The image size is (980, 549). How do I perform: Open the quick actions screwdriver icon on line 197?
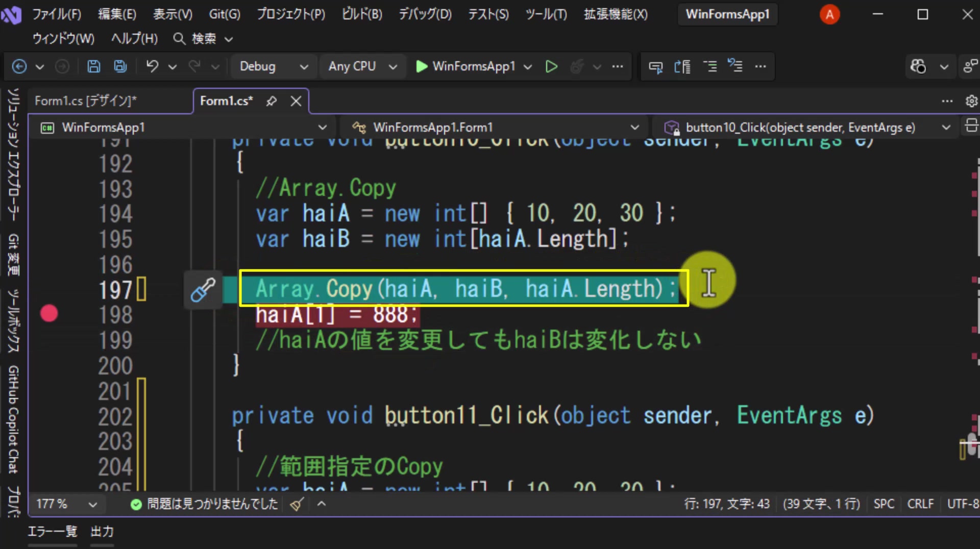[x=203, y=290]
